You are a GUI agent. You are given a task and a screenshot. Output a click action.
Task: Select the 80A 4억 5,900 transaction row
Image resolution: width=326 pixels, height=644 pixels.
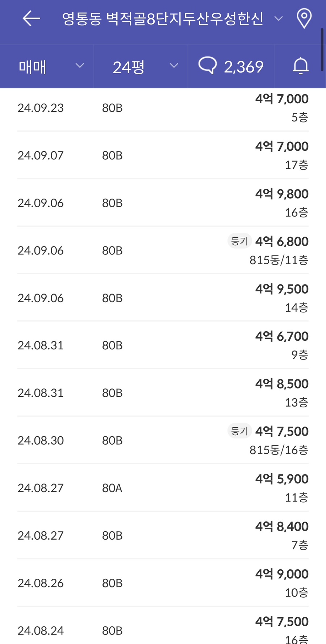pyautogui.click(x=163, y=488)
